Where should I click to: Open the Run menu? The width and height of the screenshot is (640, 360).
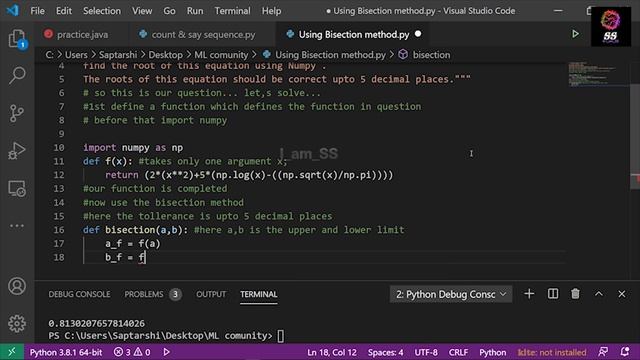pyautogui.click(x=195, y=11)
